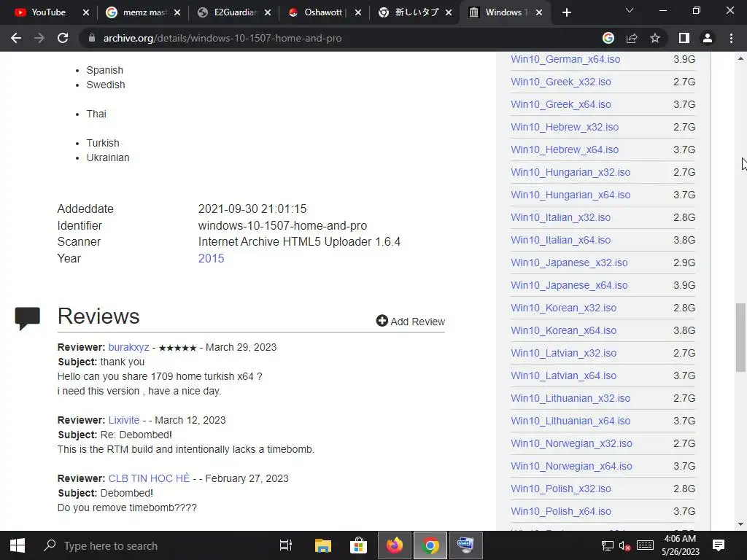Download Win10_Hungarian_x32.iso
Image resolution: width=747 pixels, height=560 pixels.
570,172
